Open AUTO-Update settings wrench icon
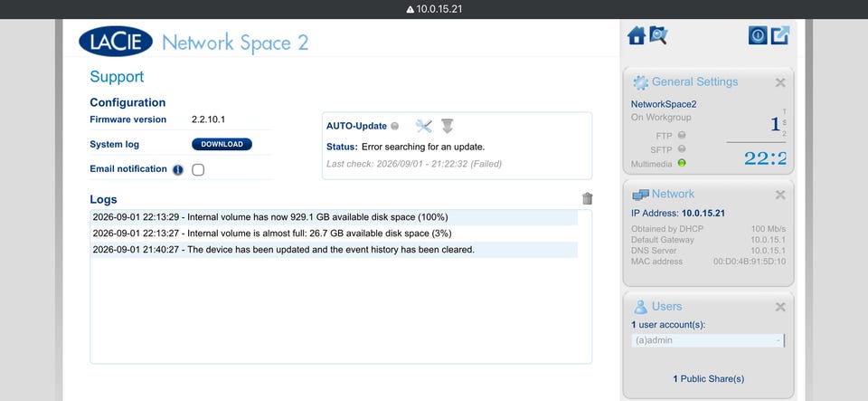Viewport: 868px width, 401px height. pos(423,126)
